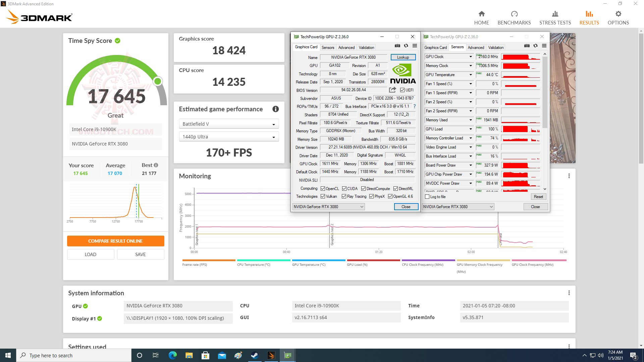Toggle the UEFI checkbox in GPU-Z
This screenshot has height=362, width=644.
coord(401,90)
